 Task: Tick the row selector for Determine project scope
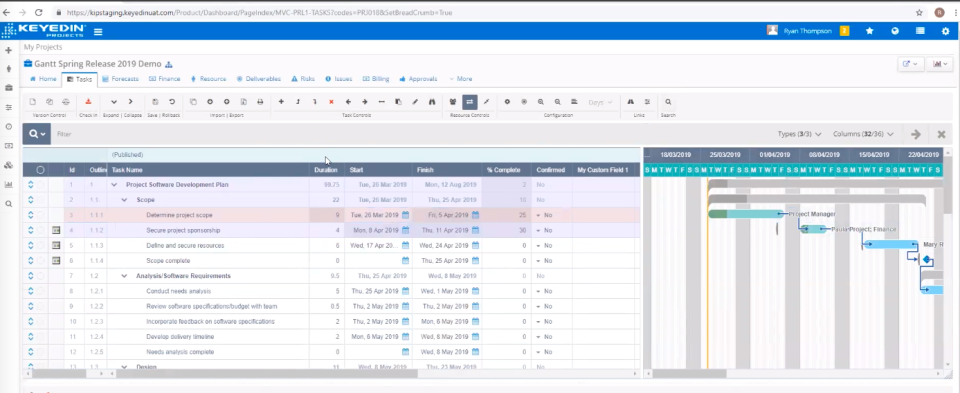(x=40, y=215)
